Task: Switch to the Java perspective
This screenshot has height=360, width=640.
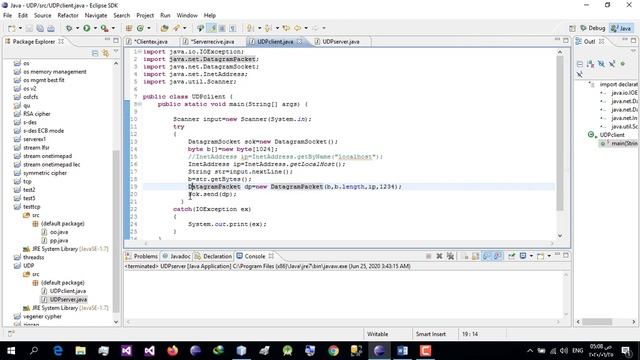Action: pos(621,28)
